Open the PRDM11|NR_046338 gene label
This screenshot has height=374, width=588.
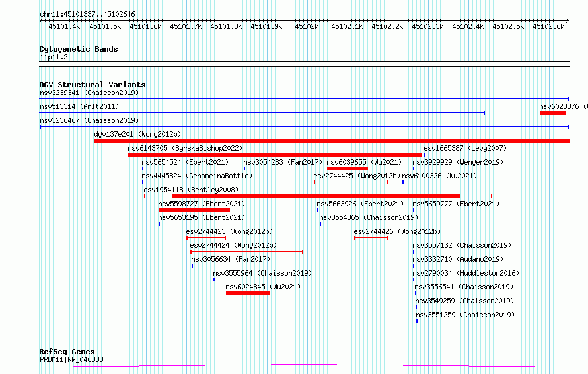point(71,359)
